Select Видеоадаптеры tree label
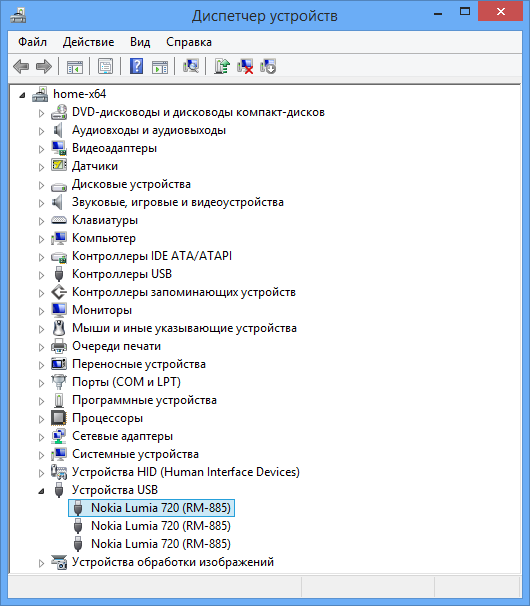 click(x=114, y=148)
